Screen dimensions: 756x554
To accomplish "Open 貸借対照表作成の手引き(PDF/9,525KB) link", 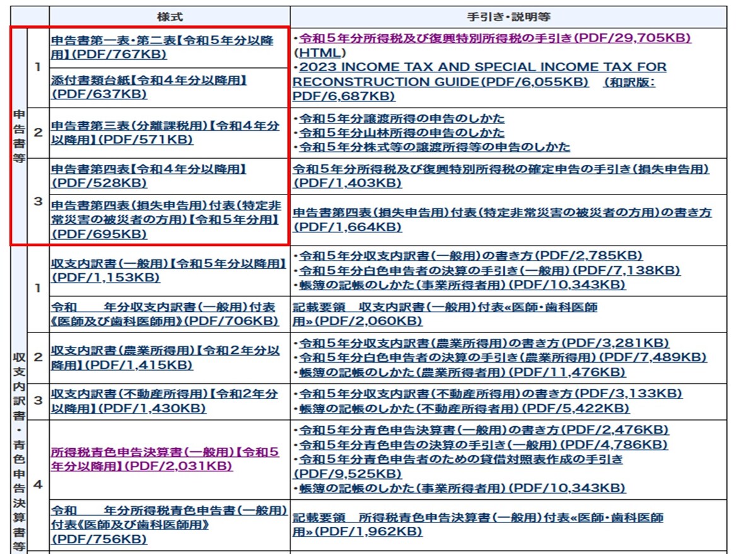I will (458, 466).
